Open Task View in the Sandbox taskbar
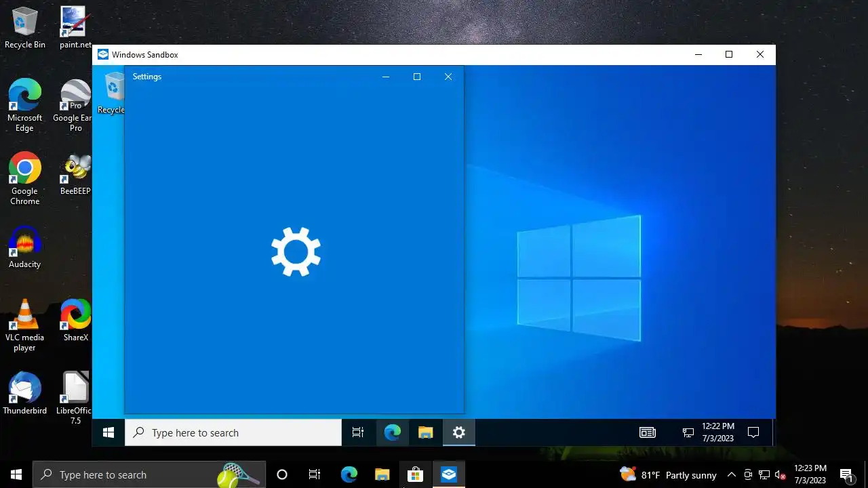The height and width of the screenshot is (488, 868). tap(358, 432)
